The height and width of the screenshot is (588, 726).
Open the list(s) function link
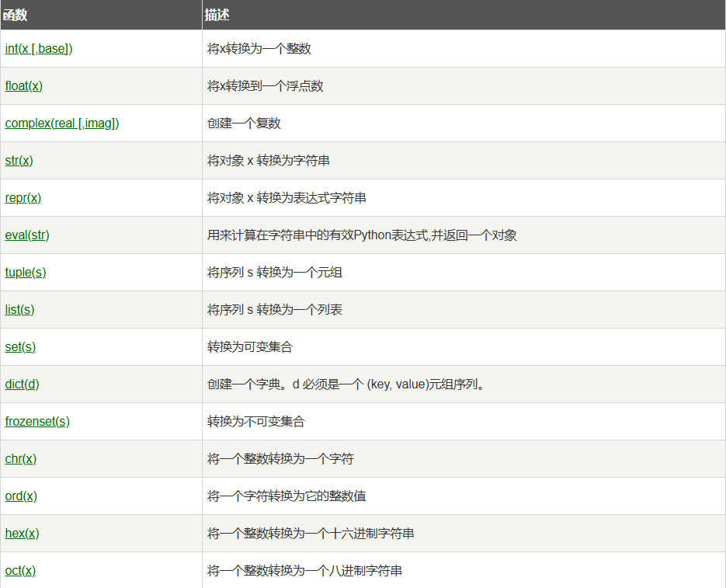[x=19, y=310]
